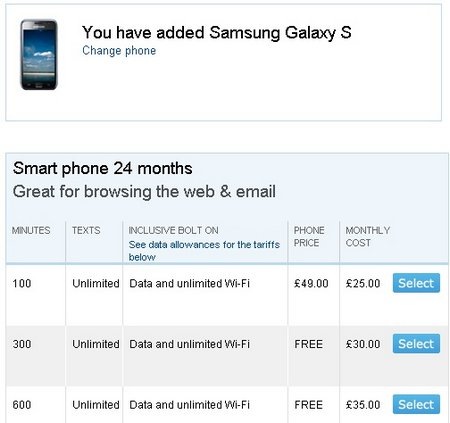
Task: Click the Smart phone 24 months heading
Action: coord(103,168)
